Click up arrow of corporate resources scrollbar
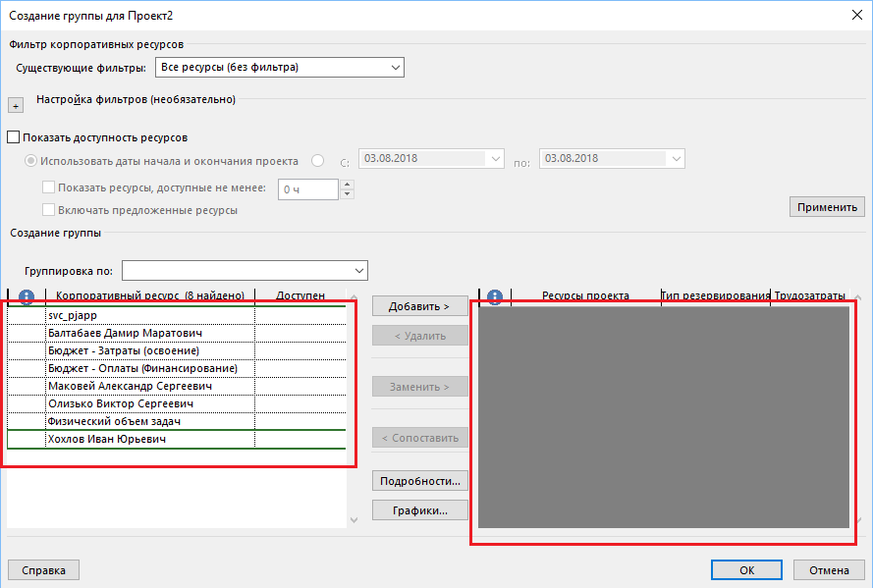 coord(354,296)
